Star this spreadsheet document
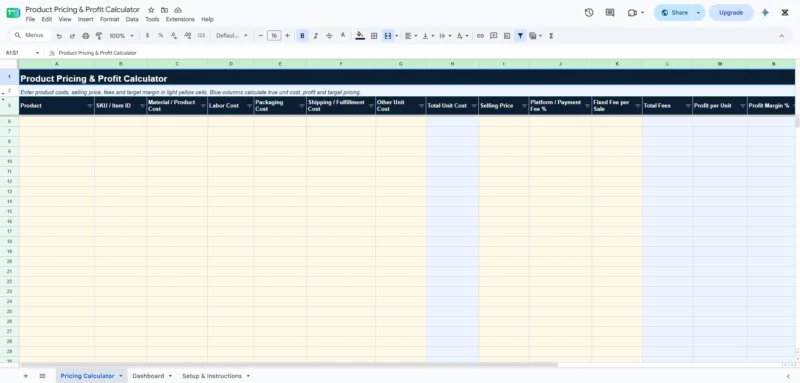This screenshot has width=800, height=383. (x=151, y=10)
